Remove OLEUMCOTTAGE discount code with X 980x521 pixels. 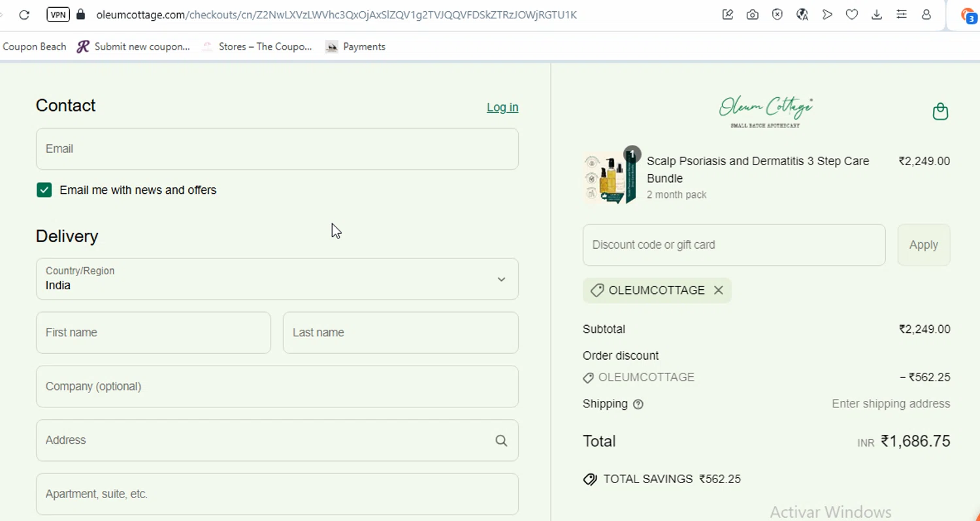pyautogui.click(x=719, y=291)
